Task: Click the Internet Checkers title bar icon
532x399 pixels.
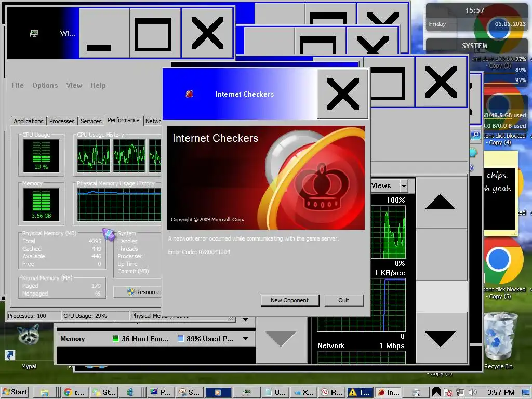Action: tap(189, 94)
